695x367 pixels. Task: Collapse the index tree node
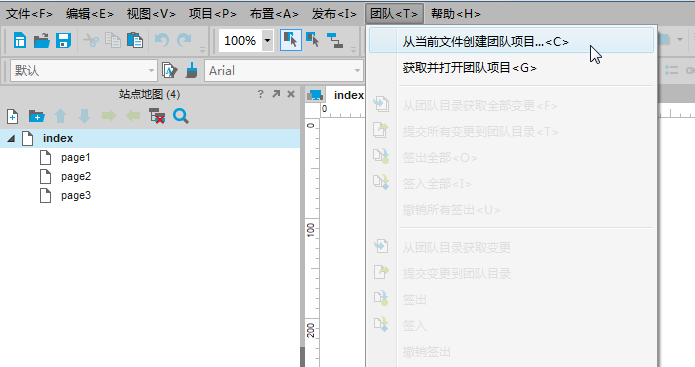(11, 139)
